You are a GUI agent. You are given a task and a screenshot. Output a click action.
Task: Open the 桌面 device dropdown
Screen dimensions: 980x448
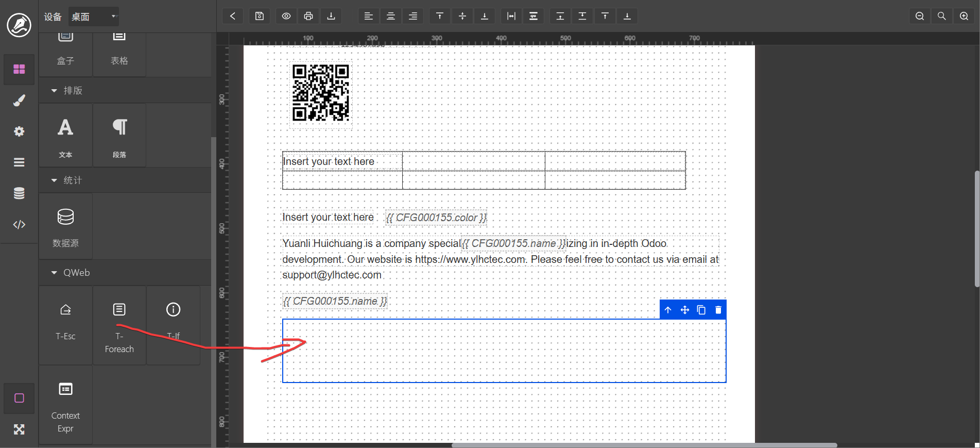[94, 16]
